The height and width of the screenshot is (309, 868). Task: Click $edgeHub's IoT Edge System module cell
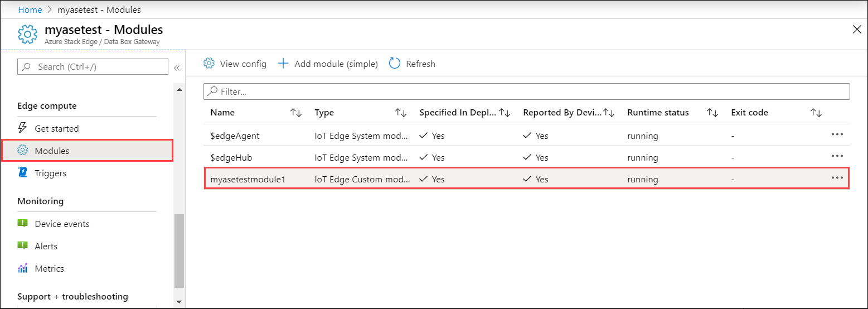point(362,157)
